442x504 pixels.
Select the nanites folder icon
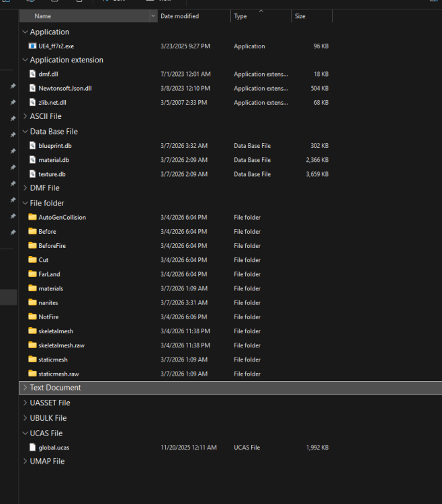pyautogui.click(x=32, y=302)
